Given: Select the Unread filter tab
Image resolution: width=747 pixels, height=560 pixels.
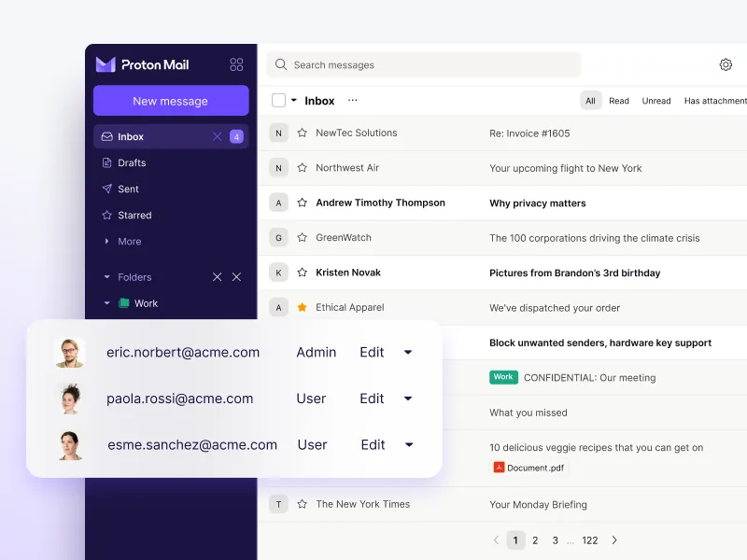Looking at the screenshot, I should click(656, 101).
